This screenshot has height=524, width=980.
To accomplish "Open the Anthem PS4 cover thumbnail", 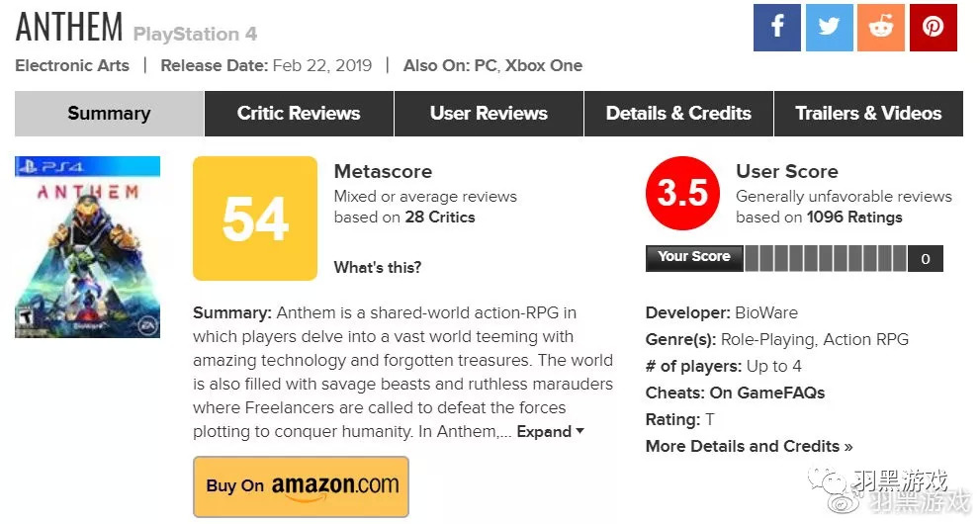I will tap(87, 247).
